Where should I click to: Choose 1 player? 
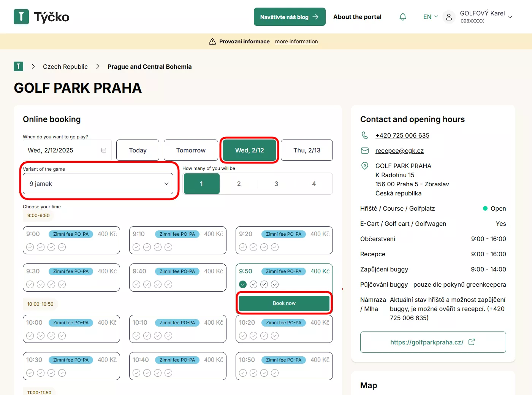(x=201, y=184)
